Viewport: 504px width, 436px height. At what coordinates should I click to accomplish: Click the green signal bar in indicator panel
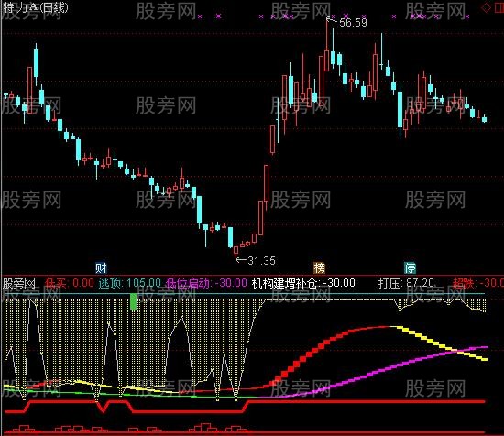pos(133,301)
